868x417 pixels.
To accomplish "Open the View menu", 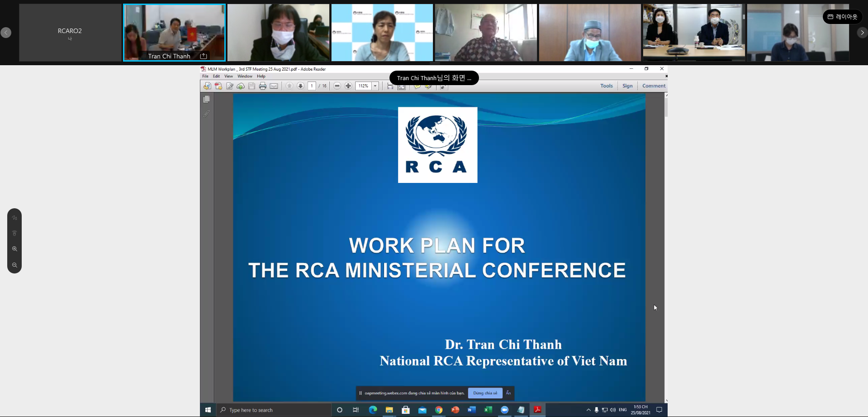I will (x=228, y=76).
